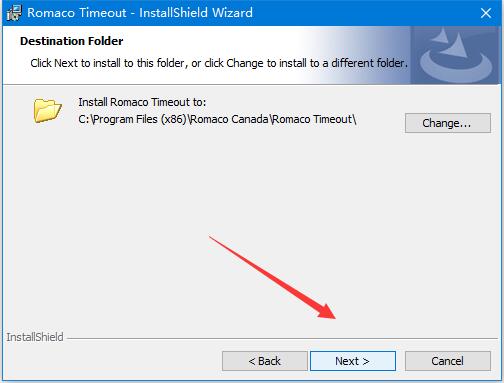504x383 pixels.
Task: Return to the previous step with < Back
Action: [x=265, y=361]
